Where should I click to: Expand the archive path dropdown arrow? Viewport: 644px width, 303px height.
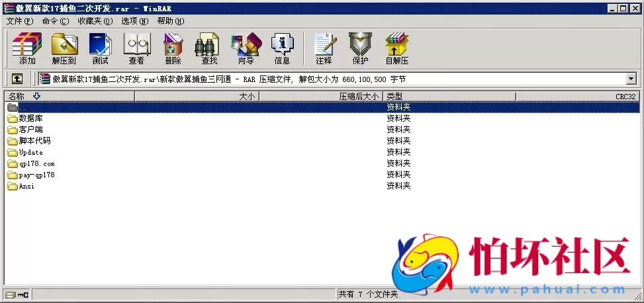[631, 79]
